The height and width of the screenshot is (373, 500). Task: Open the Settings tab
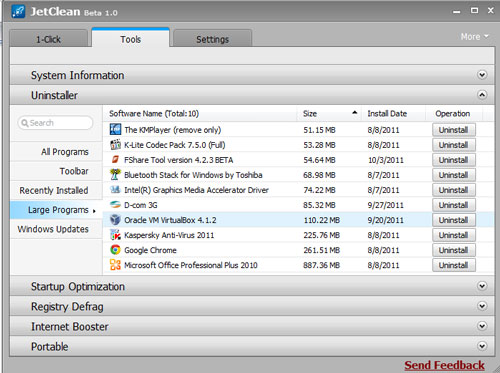(212, 39)
